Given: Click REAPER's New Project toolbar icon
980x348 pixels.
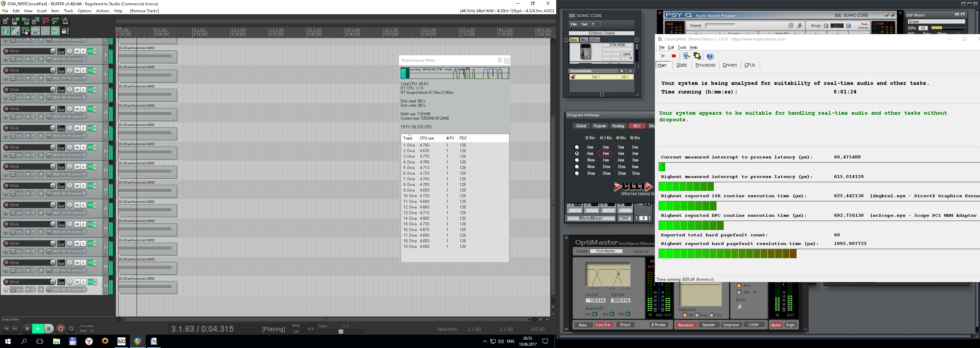Looking at the screenshot, I should pos(6,21).
